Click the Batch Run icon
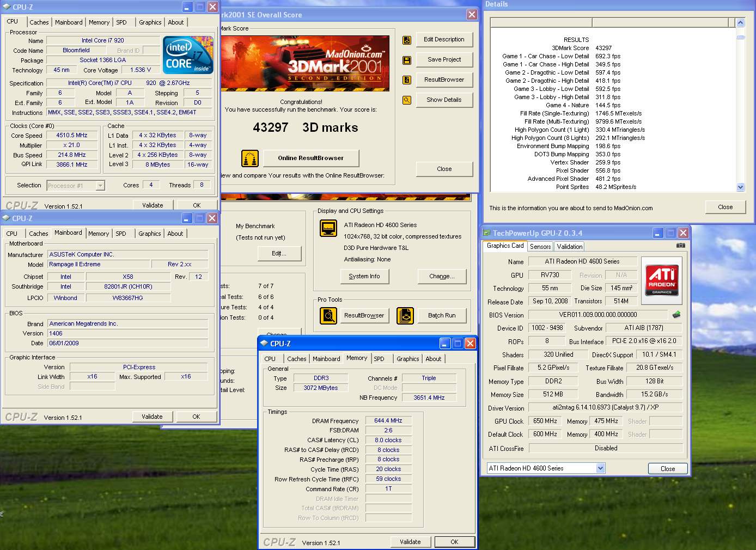The image size is (756, 550). [405, 316]
